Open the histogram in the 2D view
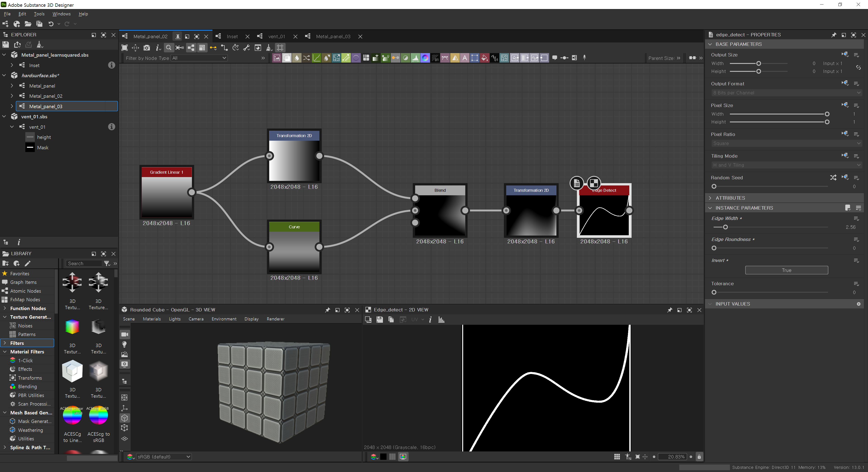The image size is (868, 472). click(x=441, y=320)
